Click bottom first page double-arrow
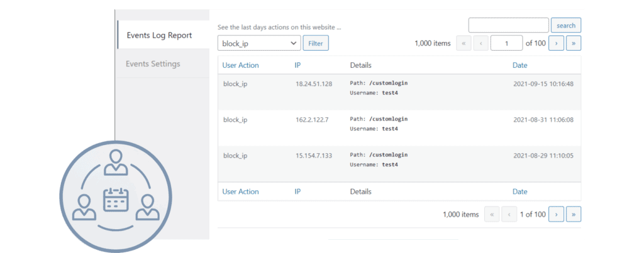Viewport: 644px width, 253px height. pos(492,214)
